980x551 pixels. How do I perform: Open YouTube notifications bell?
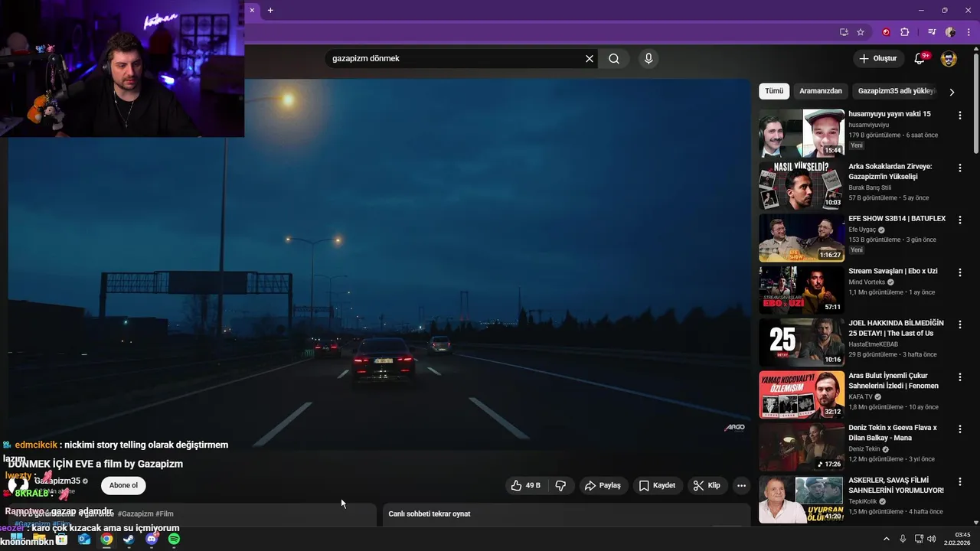pos(920,59)
